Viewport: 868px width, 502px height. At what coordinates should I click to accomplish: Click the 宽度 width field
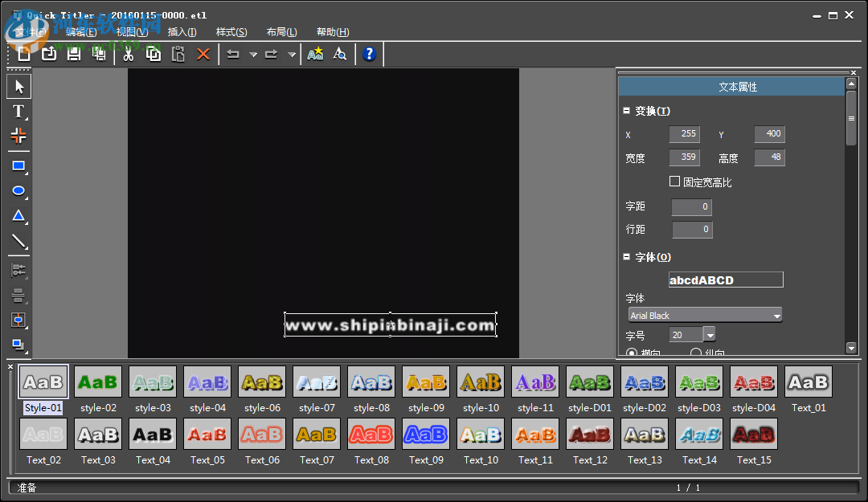[x=684, y=157]
